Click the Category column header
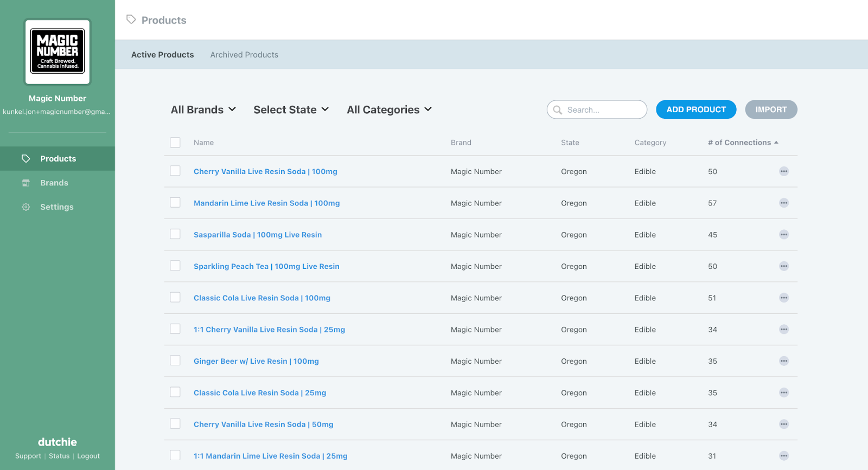The image size is (868, 470). [x=650, y=143]
